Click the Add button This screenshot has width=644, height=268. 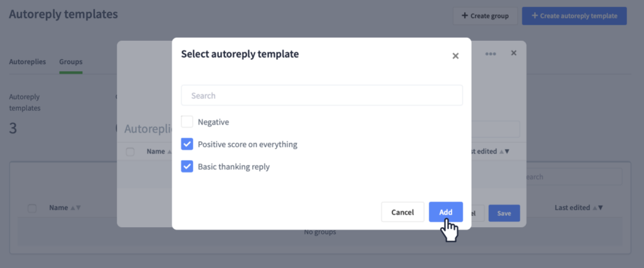click(x=446, y=212)
